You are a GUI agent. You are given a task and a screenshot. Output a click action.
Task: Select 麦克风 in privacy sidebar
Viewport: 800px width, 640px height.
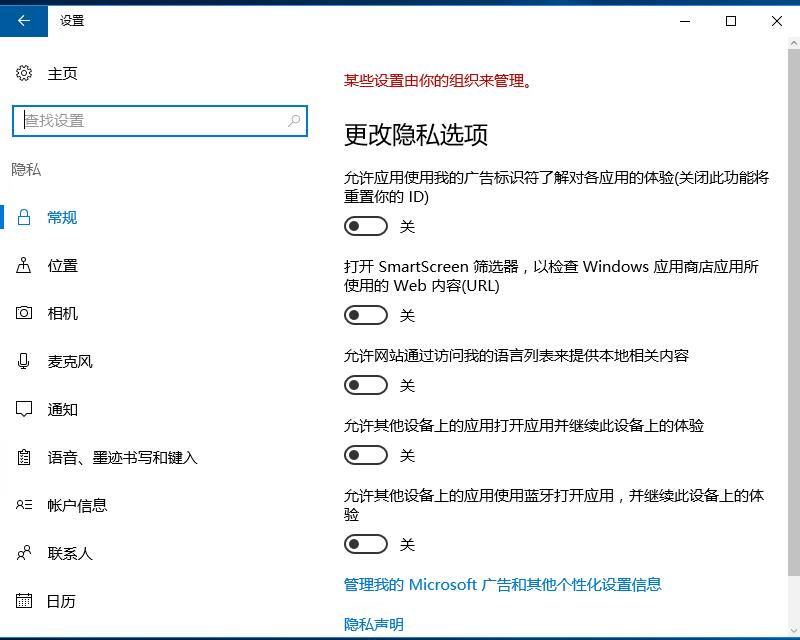[x=70, y=362]
